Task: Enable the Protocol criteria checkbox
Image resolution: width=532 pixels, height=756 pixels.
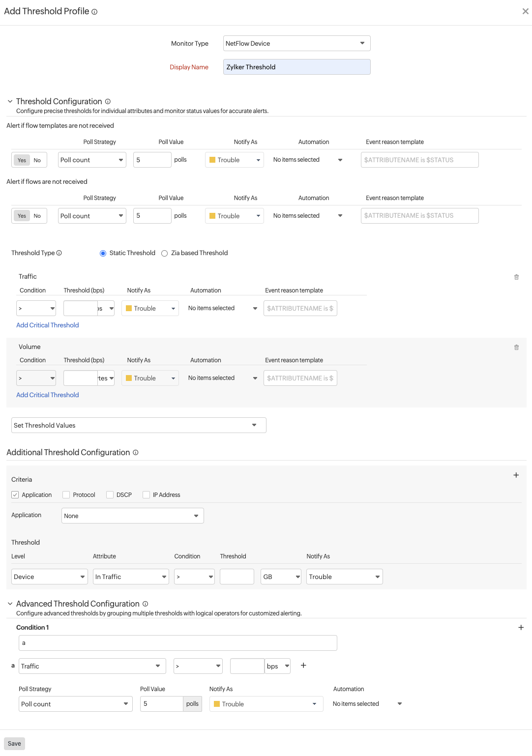Action: click(66, 495)
